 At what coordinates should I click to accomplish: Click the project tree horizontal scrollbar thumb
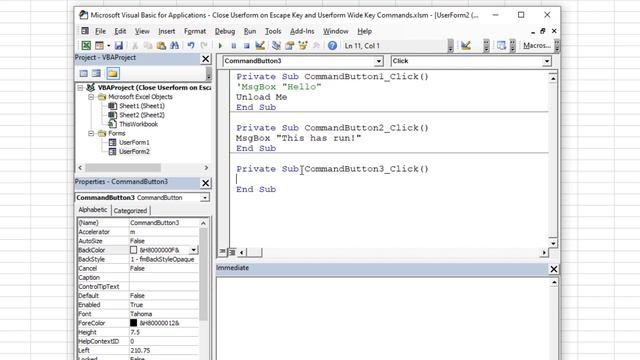click(x=123, y=168)
